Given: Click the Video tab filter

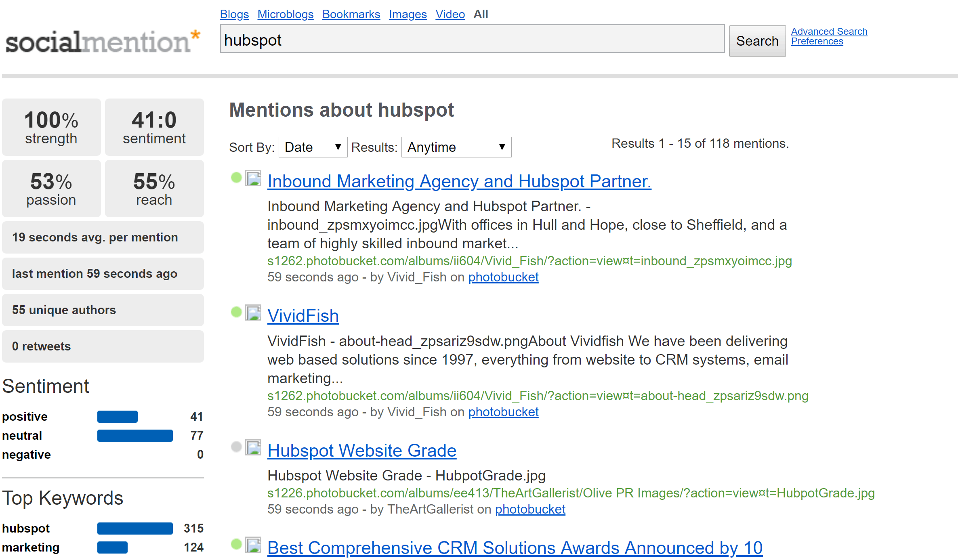Looking at the screenshot, I should click(448, 13).
